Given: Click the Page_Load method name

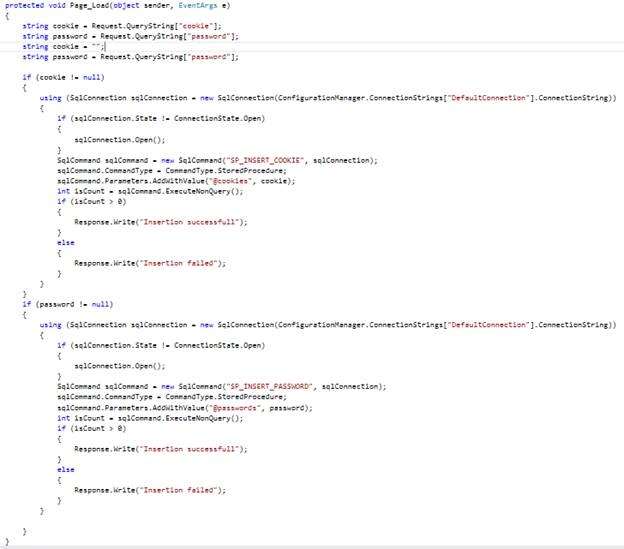Looking at the screenshot, I should click(90, 6).
